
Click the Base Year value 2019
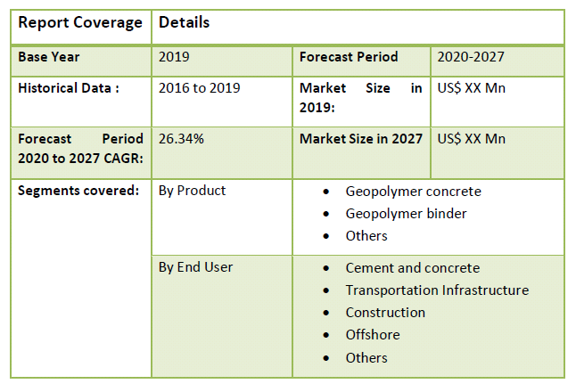coord(175,57)
